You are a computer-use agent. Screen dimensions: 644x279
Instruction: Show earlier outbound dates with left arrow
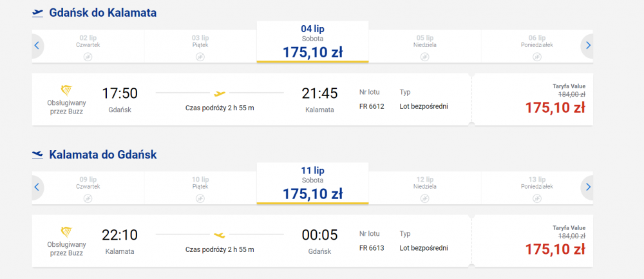click(37, 46)
